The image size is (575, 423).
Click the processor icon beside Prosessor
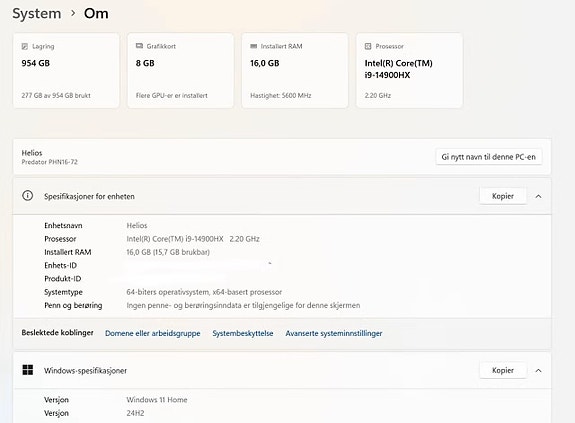tap(368, 46)
